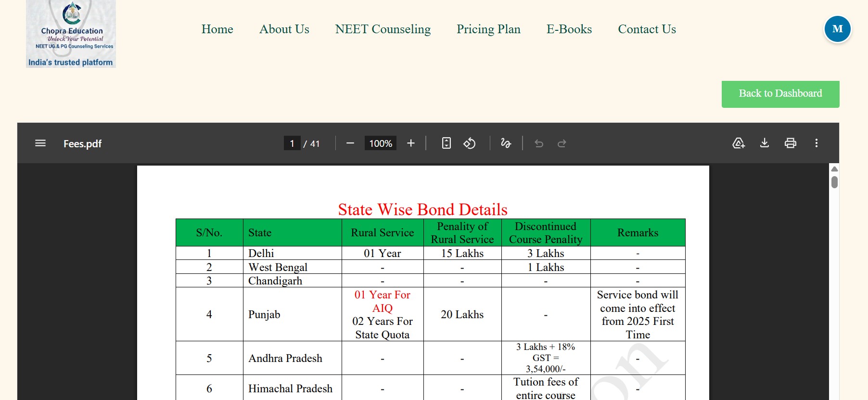868x400 pixels.
Task: Click the redo arrow icon
Action: point(562,143)
